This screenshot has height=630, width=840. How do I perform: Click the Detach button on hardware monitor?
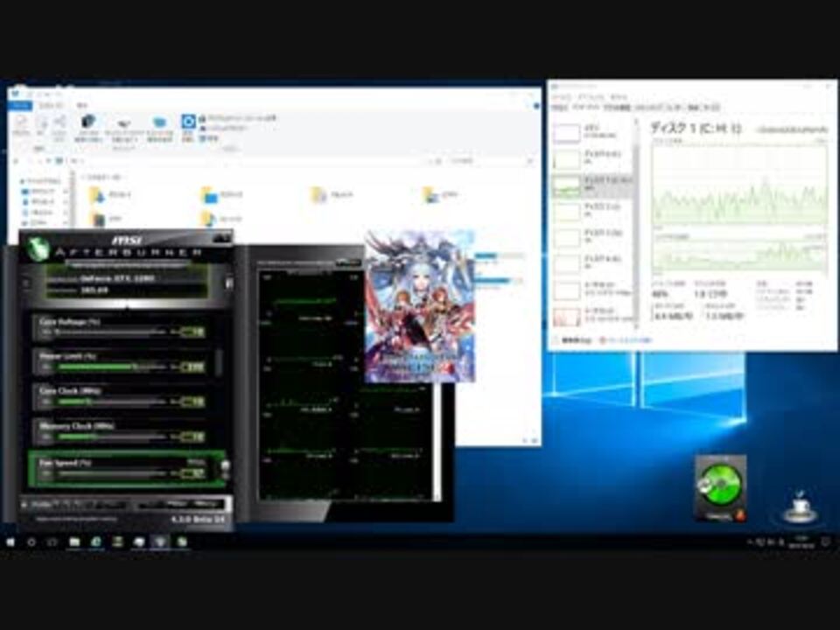348,262
